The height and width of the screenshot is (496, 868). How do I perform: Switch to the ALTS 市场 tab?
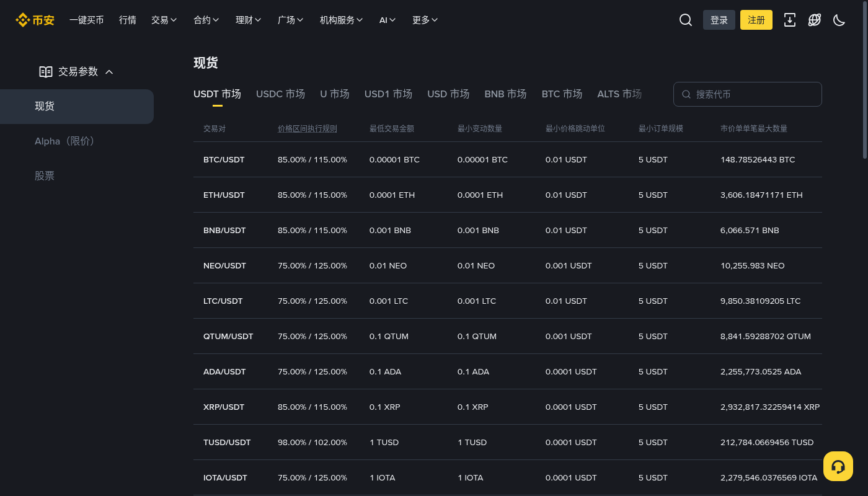[x=619, y=94]
